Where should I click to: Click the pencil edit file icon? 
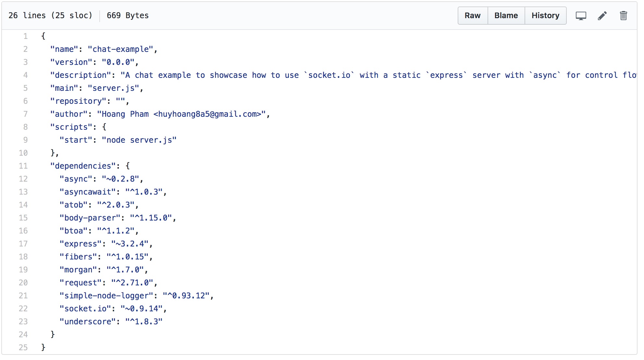coord(602,16)
